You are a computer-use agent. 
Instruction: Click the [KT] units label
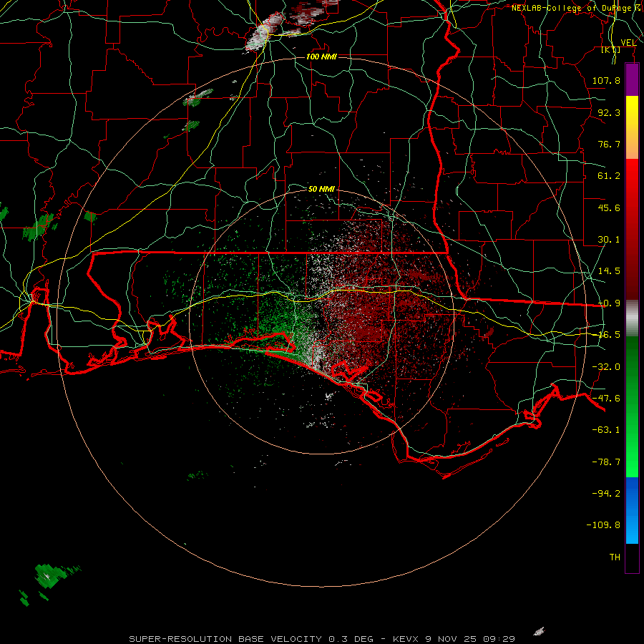pyautogui.click(x=611, y=50)
